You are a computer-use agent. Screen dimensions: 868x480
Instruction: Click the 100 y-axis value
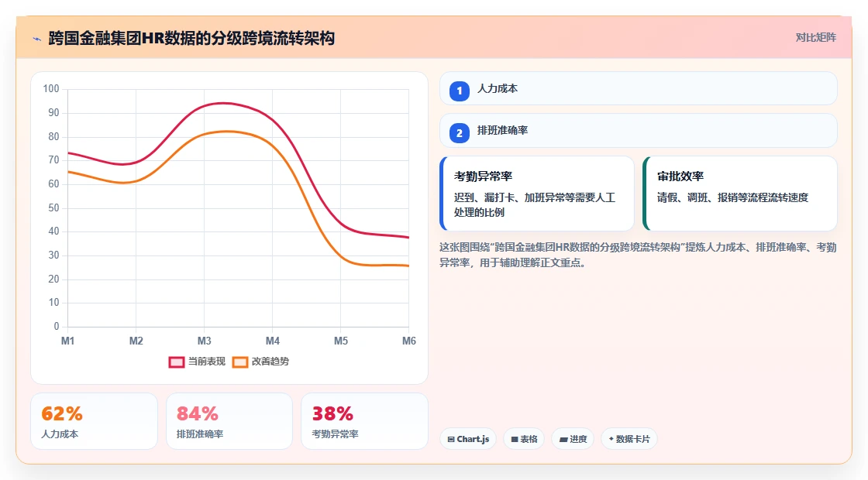tap(51, 89)
